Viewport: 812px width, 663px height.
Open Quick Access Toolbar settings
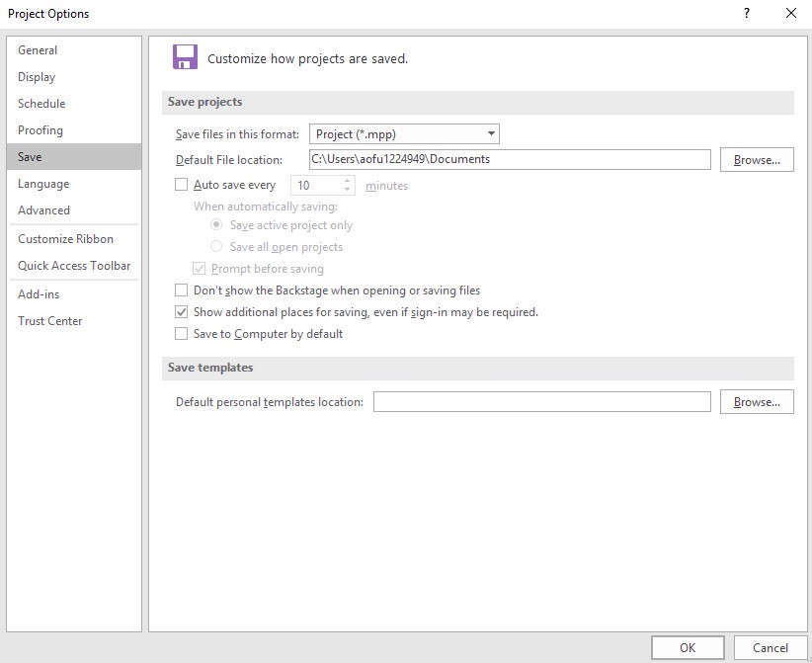[x=73, y=266]
